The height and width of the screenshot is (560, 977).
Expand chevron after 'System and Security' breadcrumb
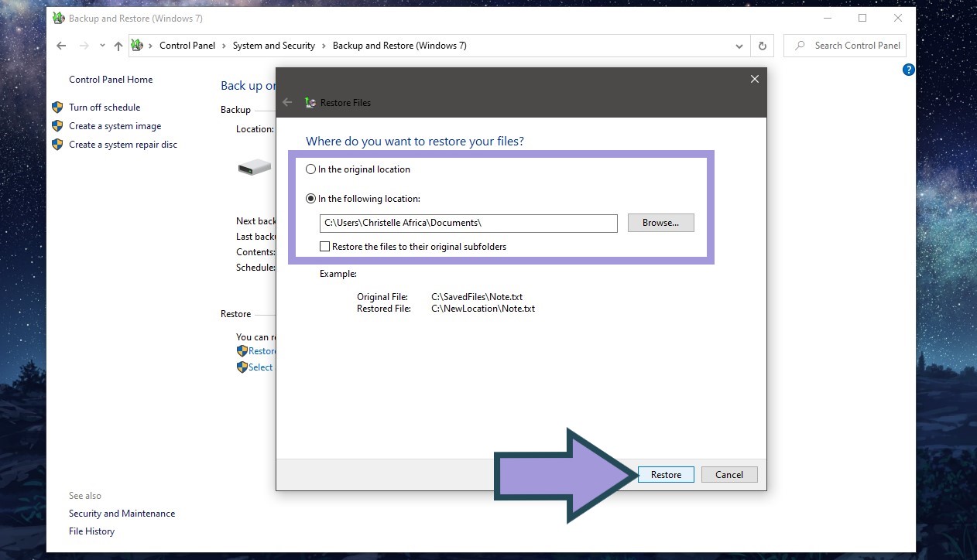pos(324,46)
